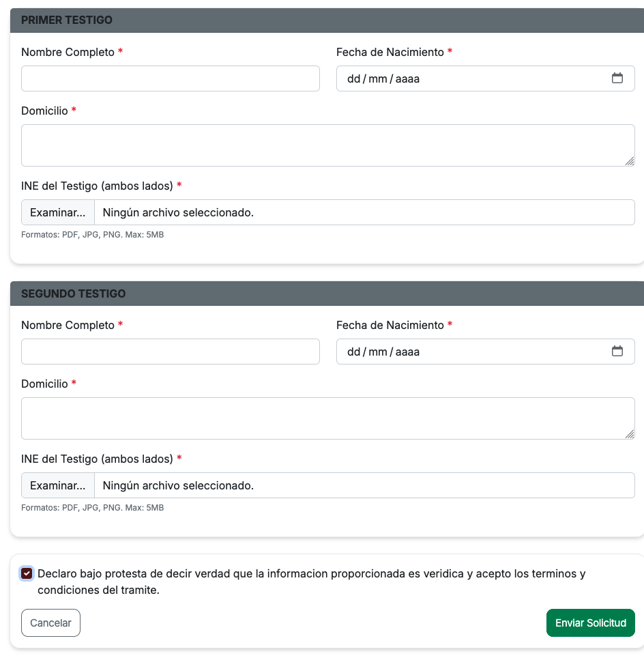Click Examinar to upload Primer Testigo INE
This screenshot has width=644, height=658.
point(58,212)
